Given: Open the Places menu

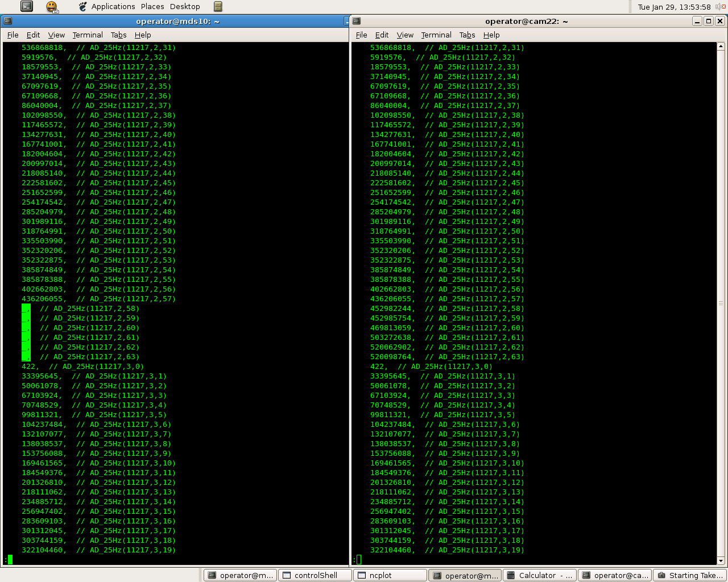Looking at the screenshot, I should pyautogui.click(x=152, y=6).
